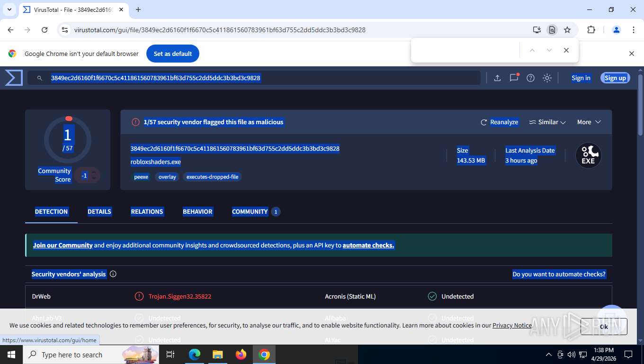Click the search magnifier icon in VirusTotal
644x364 pixels.
[x=40, y=78]
